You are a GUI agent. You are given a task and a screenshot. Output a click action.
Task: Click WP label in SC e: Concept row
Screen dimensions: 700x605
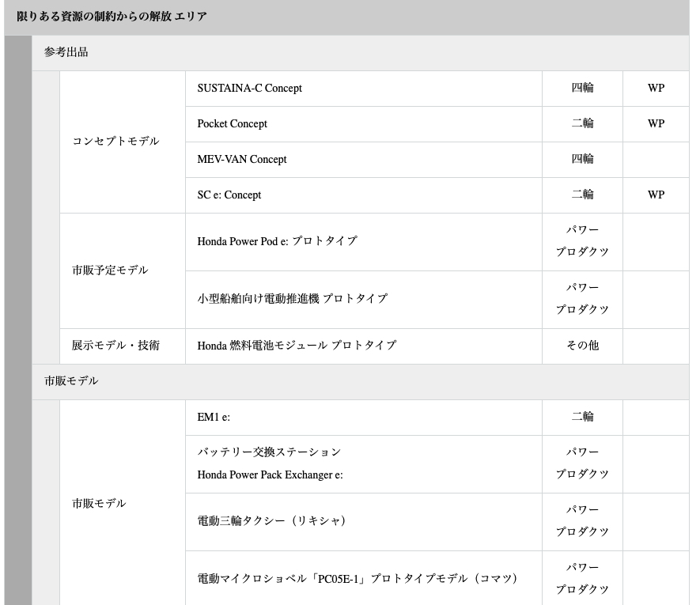click(x=655, y=195)
